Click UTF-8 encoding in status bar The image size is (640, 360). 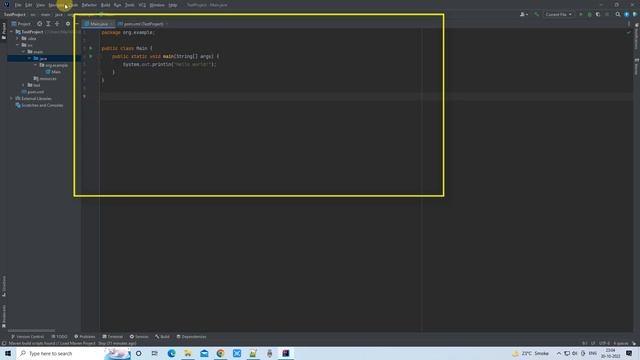604,343
